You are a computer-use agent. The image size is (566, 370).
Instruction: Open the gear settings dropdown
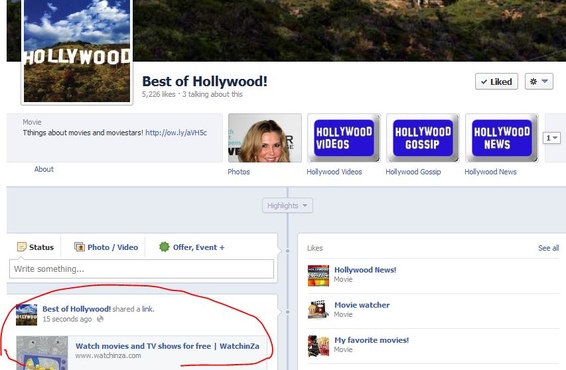click(x=539, y=82)
